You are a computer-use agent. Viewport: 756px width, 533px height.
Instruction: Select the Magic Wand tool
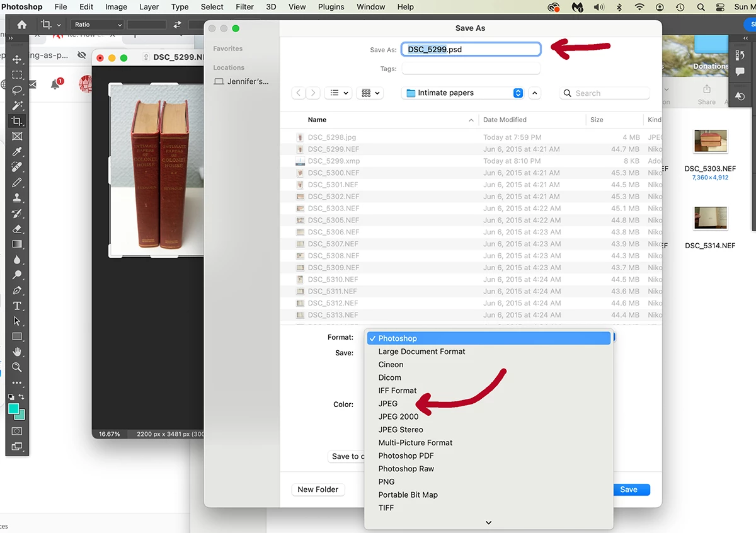coord(17,105)
